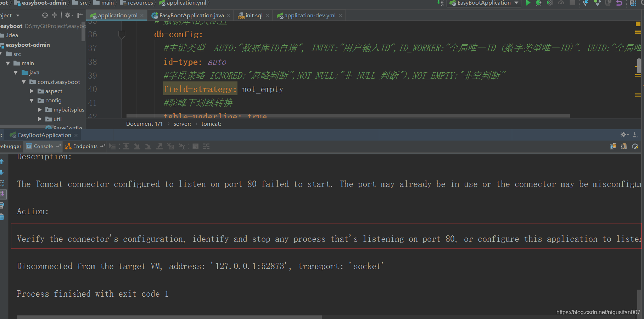Viewport: 644px width, 319px height.
Task: Click the horizontal scrollbar of the editor
Action: (348, 116)
